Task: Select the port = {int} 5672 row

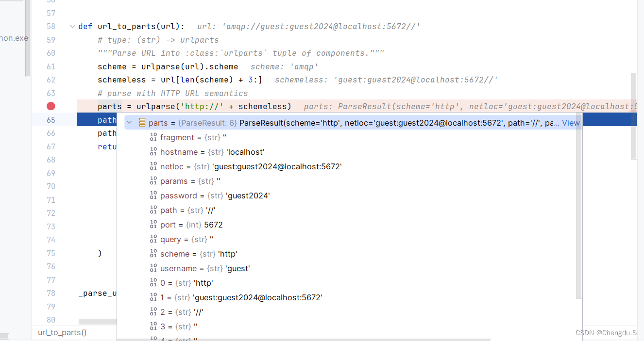Action: [x=351, y=225]
